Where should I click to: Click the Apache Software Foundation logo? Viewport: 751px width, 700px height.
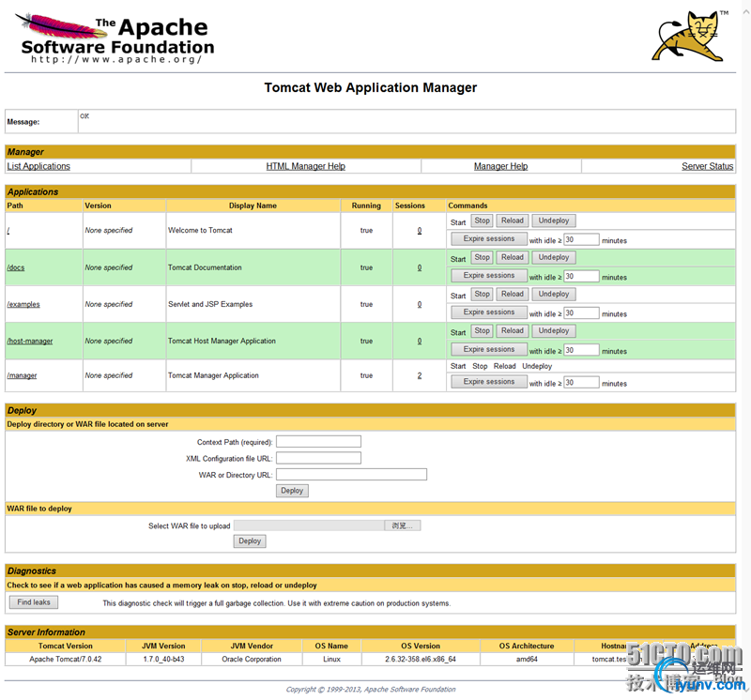115,38
